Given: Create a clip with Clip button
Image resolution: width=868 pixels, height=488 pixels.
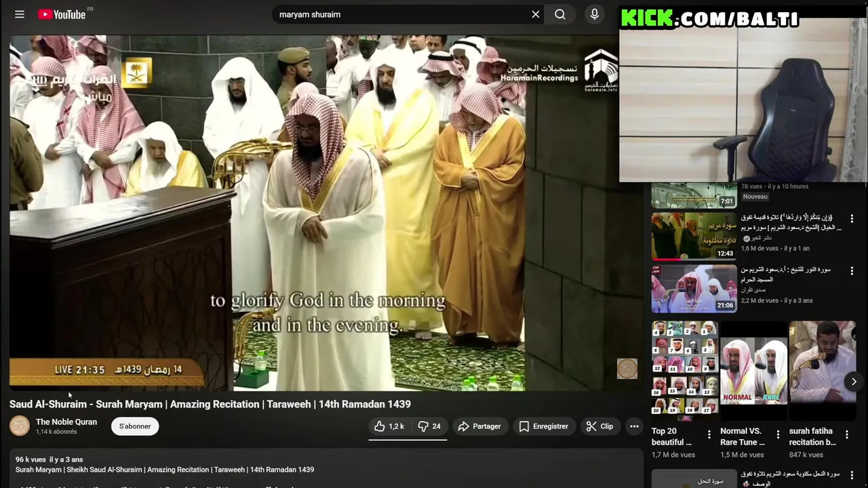Looking at the screenshot, I should click(599, 426).
